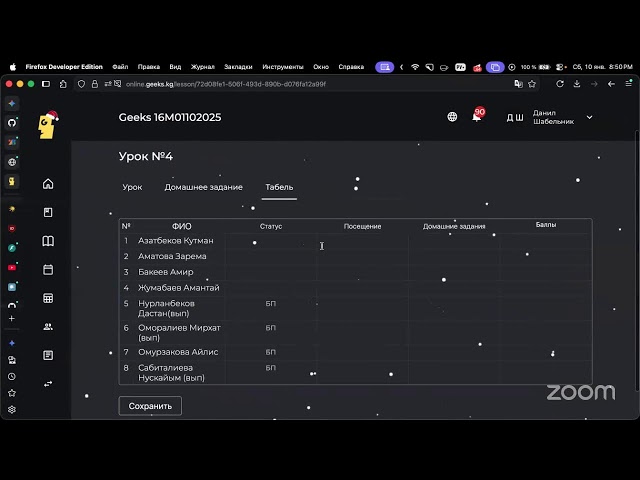Expand the Данил Шабельник profile dropdown
Image resolution: width=640 pixels, height=480 pixels.
coord(589,117)
